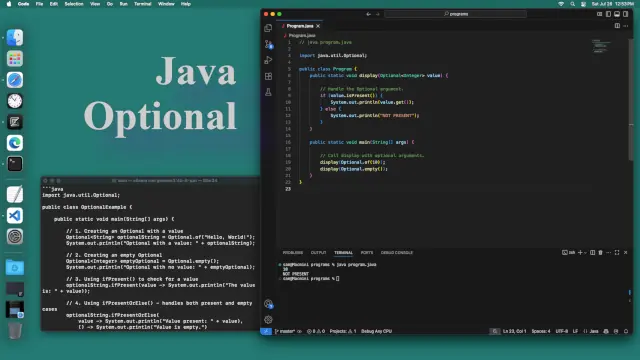Select the Program.java editor tab

tap(300, 26)
